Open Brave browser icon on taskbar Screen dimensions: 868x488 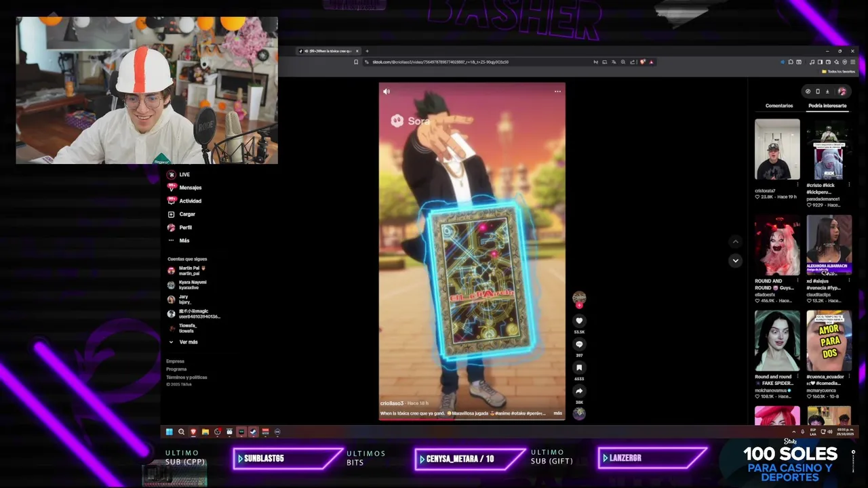193,432
